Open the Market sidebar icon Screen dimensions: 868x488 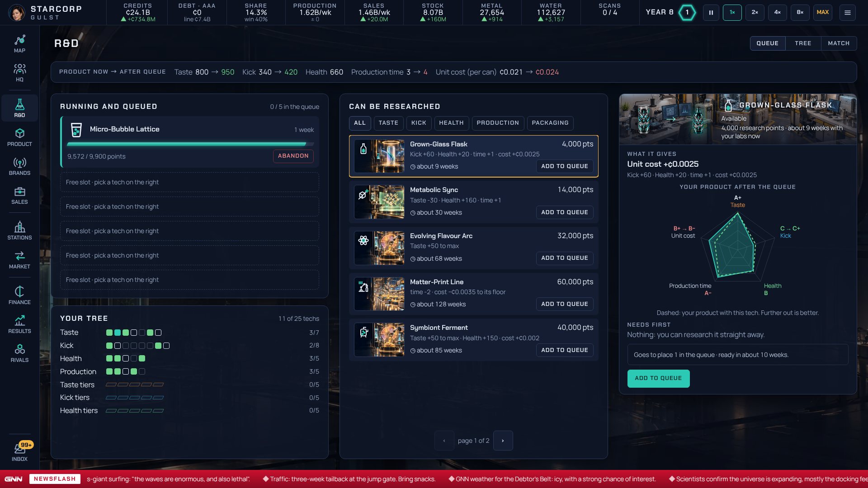click(19, 260)
